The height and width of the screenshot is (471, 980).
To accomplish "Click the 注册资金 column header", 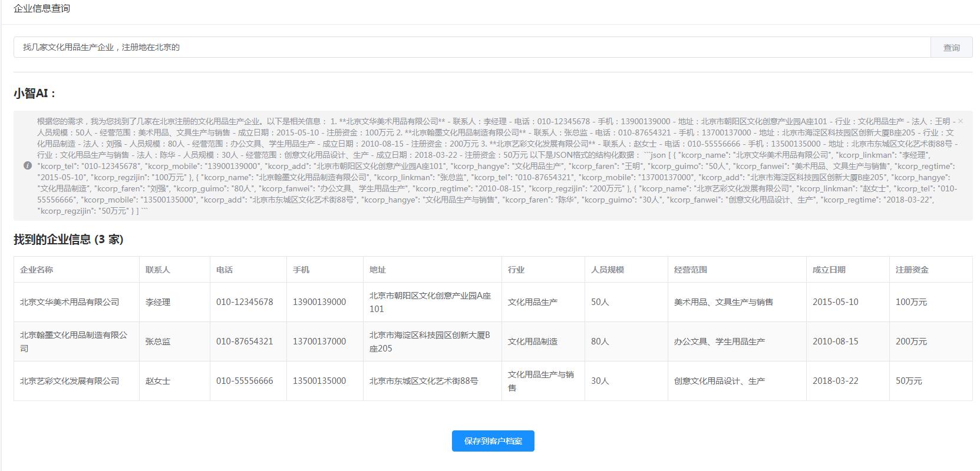I will [912, 270].
